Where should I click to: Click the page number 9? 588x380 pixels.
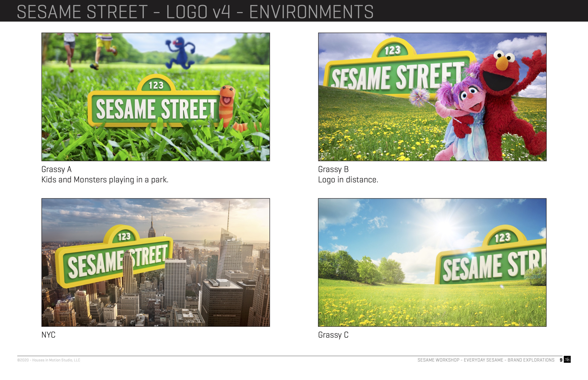click(561, 360)
